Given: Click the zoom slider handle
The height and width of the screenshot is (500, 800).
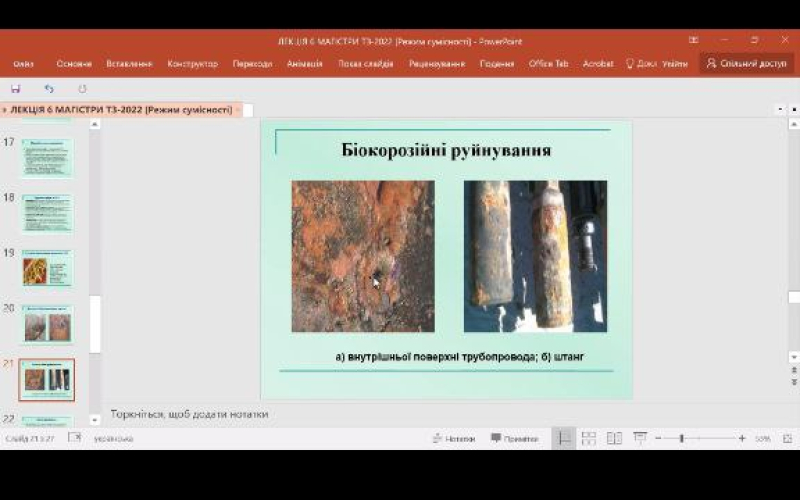Looking at the screenshot, I should 682,438.
